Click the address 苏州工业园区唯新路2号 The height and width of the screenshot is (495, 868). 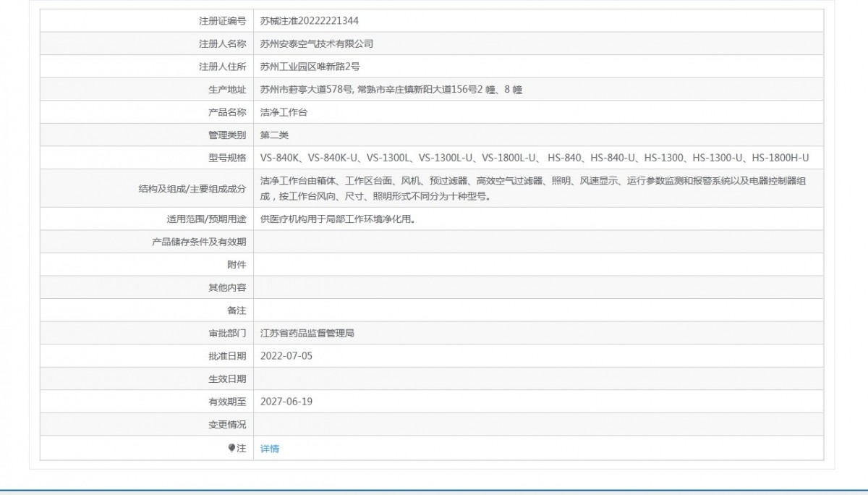pos(310,67)
